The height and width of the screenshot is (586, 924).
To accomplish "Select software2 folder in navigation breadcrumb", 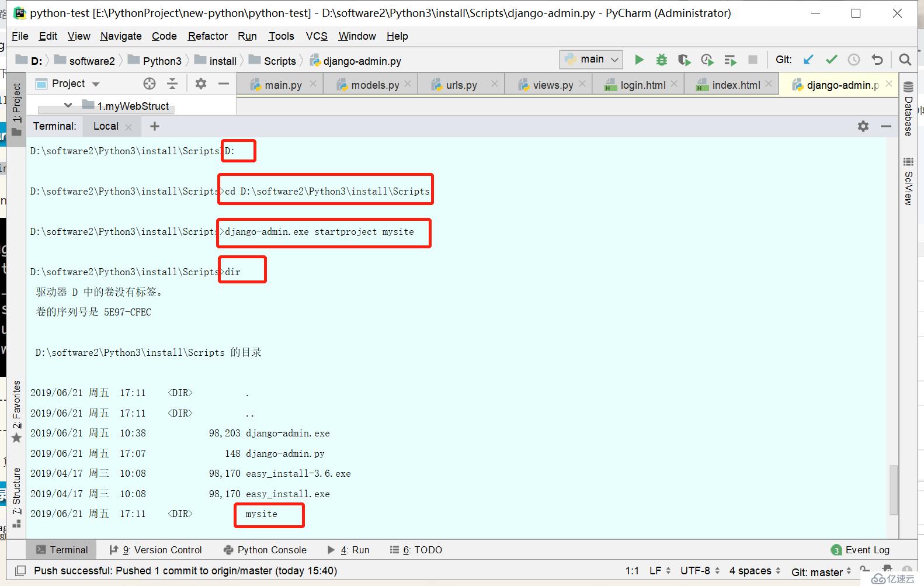I will [x=85, y=61].
